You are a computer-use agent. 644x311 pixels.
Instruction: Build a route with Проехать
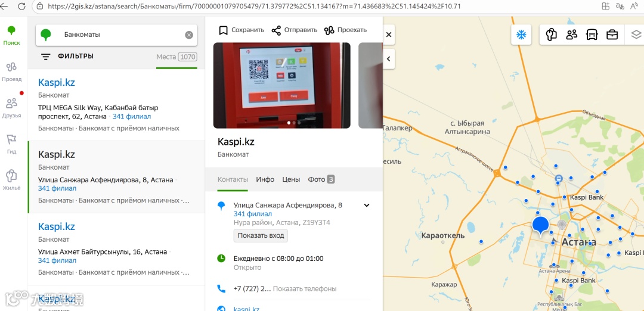click(x=345, y=30)
